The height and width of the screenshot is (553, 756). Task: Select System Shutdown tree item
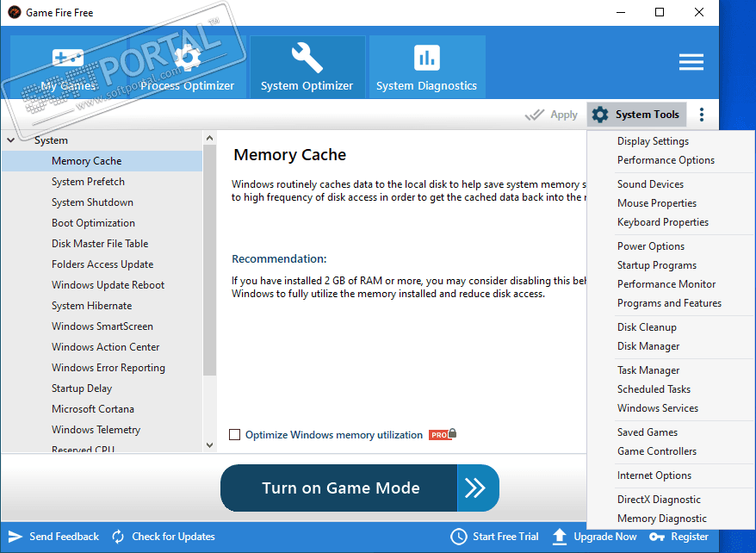tap(92, 202)
